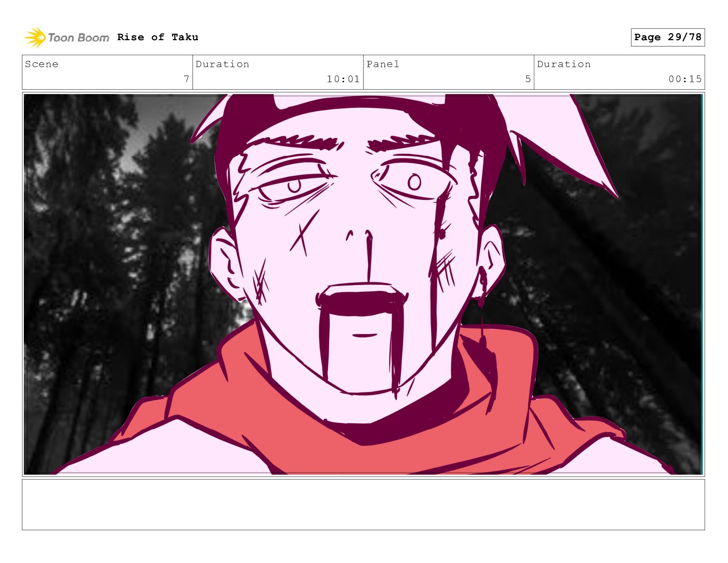728x563 pixels.
Task: Click the storyboard panel image of the character
Action: pyautogui.click(x=363, y=284)
